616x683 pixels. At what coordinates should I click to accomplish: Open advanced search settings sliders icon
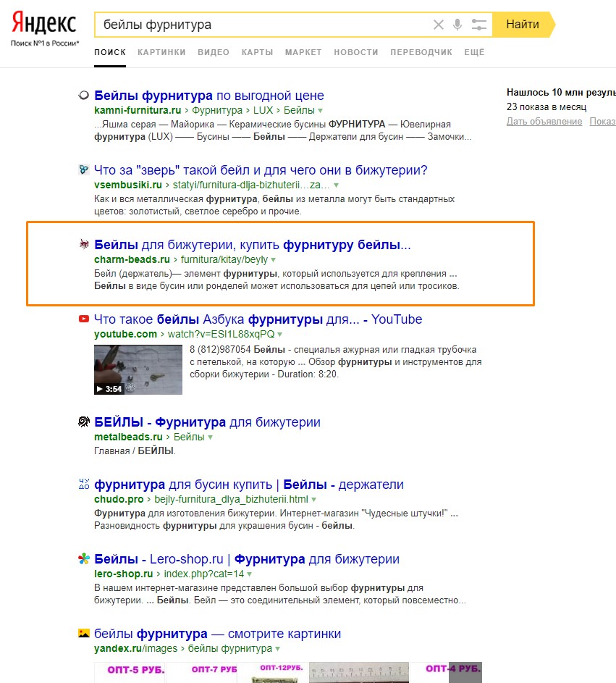(x=479, y=25)
